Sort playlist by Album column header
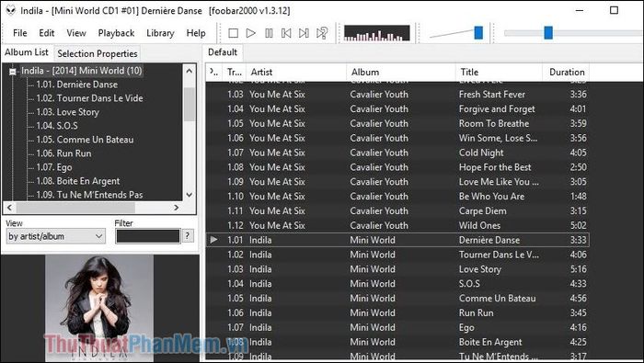This screenshot has width=644, height=363. [x=401, y=73]
